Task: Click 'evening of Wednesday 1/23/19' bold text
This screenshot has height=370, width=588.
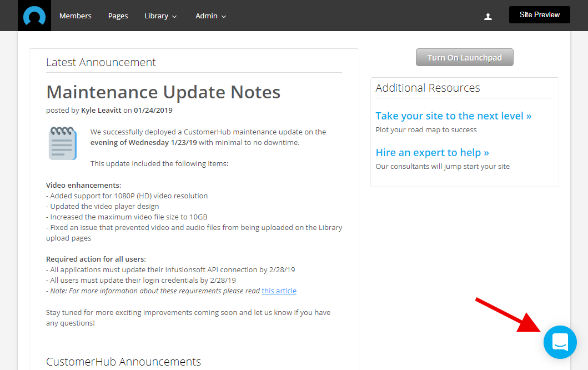Action: point(144,143)
